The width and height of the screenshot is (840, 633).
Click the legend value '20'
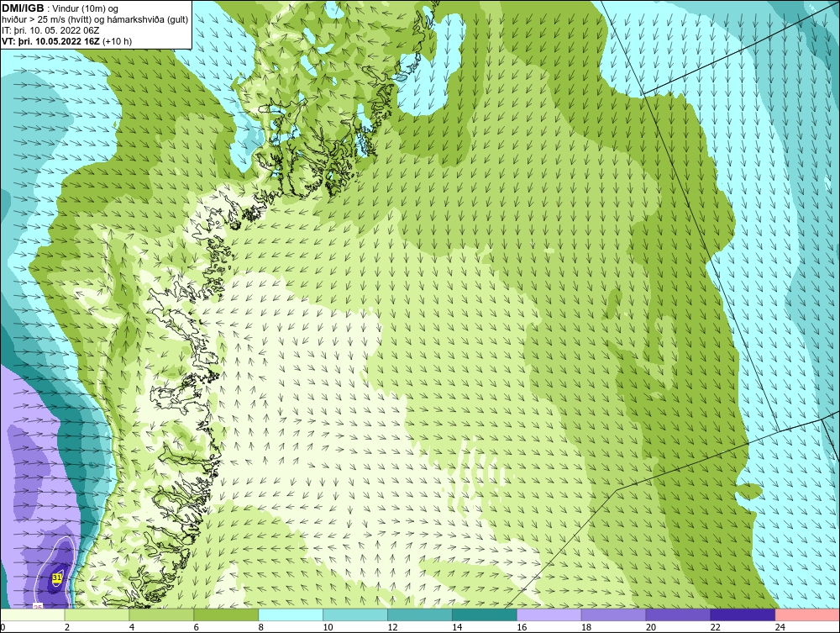pyautogui.click(x=651, y=627)
